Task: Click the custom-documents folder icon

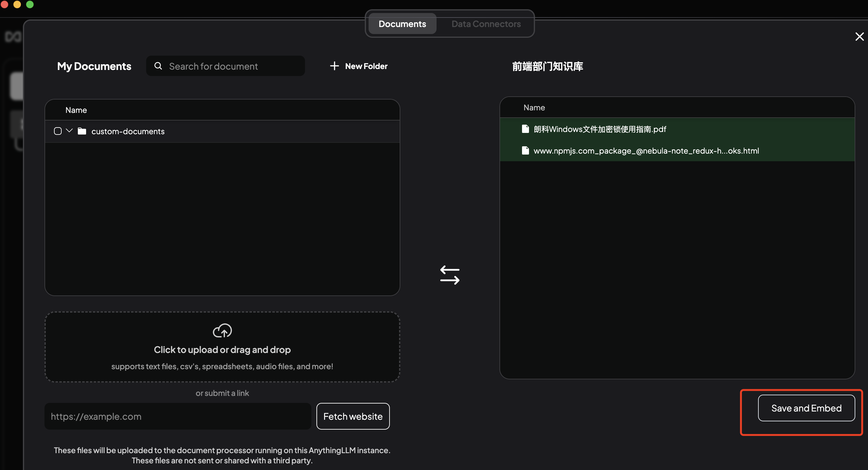Action: [x=82, y=131]
